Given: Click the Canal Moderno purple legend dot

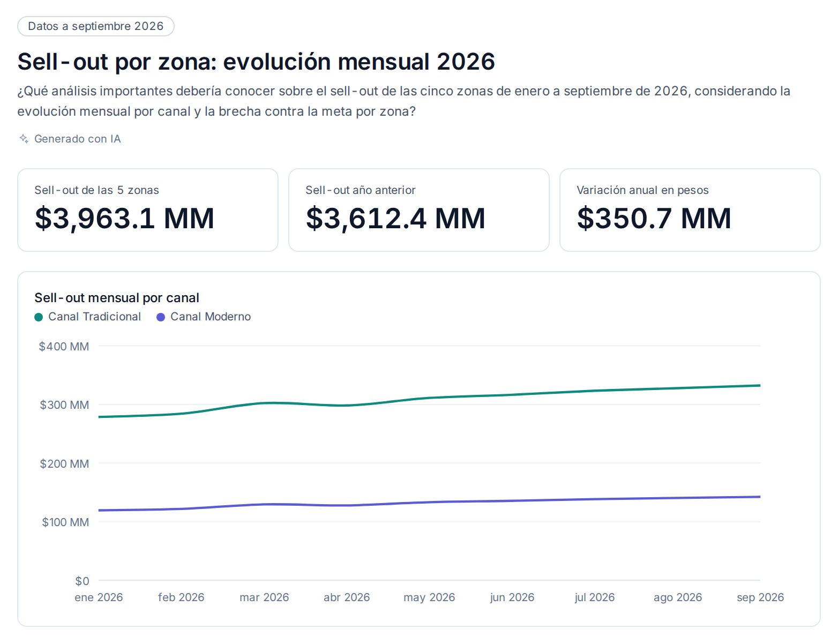Looking at the screenshot, I should pyautogui.click(x=161, y=317).
